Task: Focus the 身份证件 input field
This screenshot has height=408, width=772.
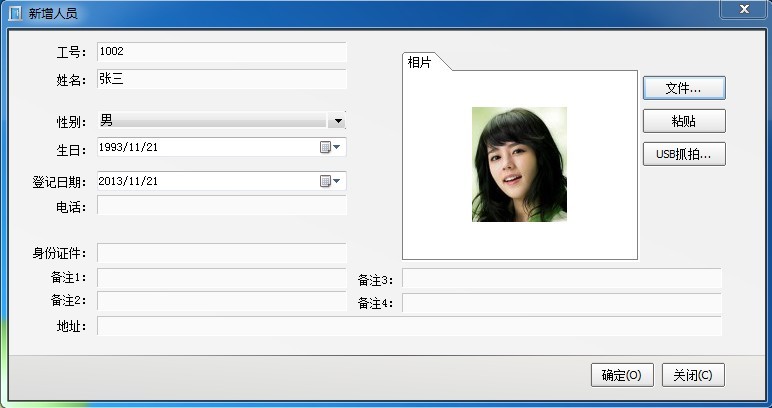Action: pos(222,253)
